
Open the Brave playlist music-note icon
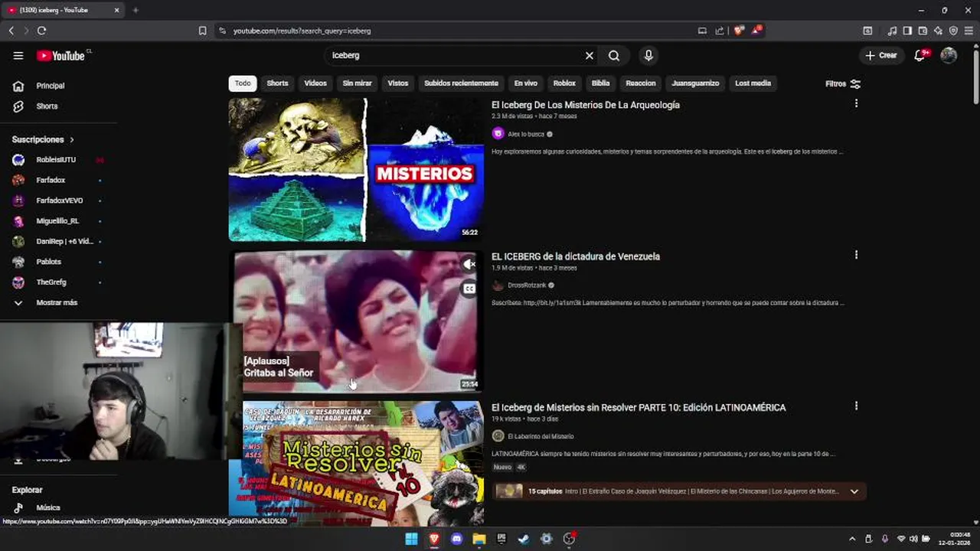pyautogui.click(x=892, y=31)
